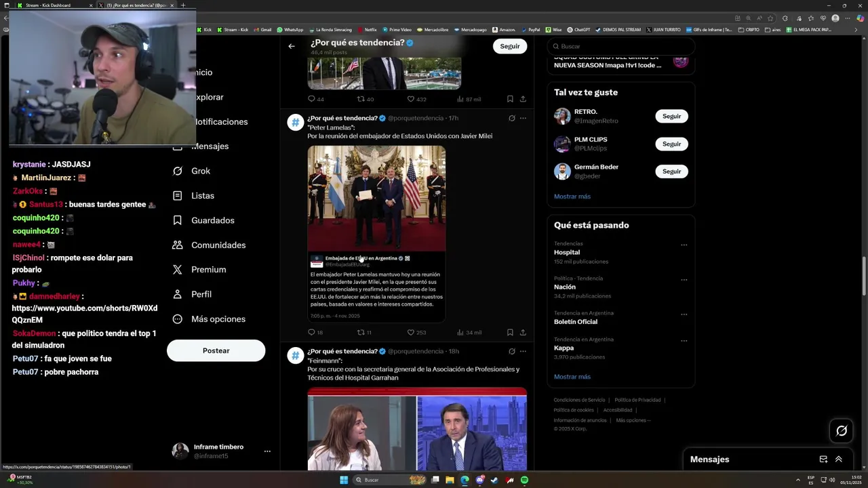View stats icon on Peter Lamelas post
The height and width of the screenshot is (488, 868).
click(x=460, y=332)
